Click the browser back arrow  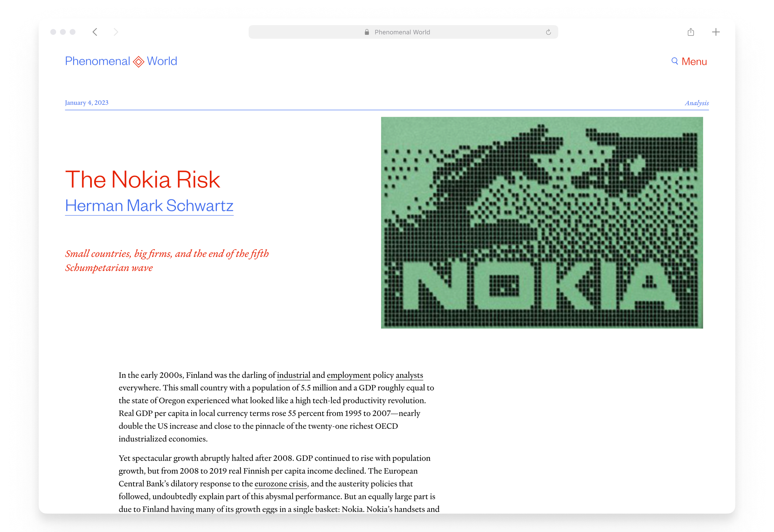pos(95,32)
